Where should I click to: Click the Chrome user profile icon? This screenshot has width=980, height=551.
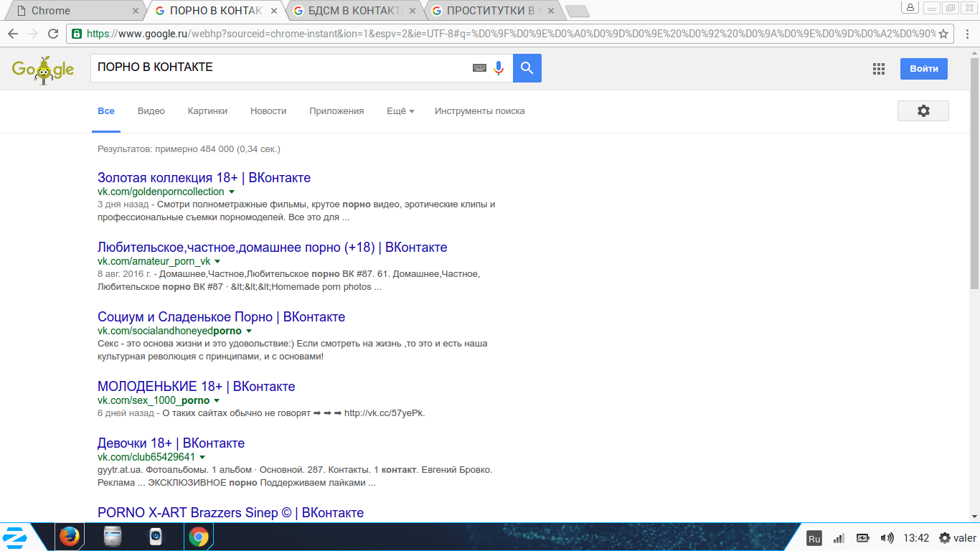pyautogui.click(x=910, y=7)
